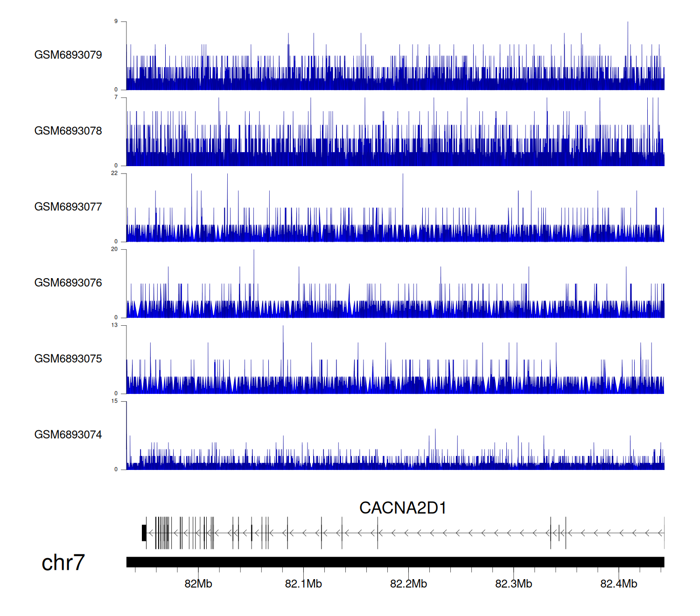Click the CACNA2D1 gene name
Screen dimensions: 700x616
402,508
